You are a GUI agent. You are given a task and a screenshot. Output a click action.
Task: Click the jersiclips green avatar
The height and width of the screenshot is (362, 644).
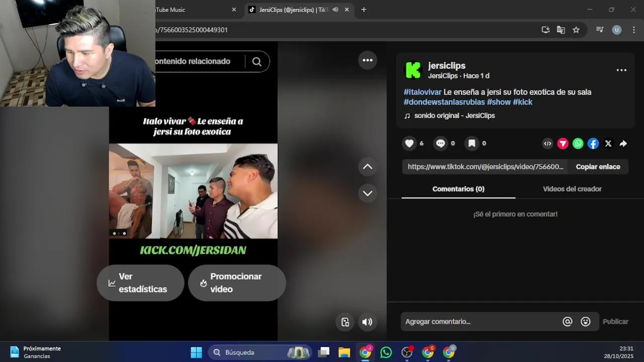click(x=413, y=70)
